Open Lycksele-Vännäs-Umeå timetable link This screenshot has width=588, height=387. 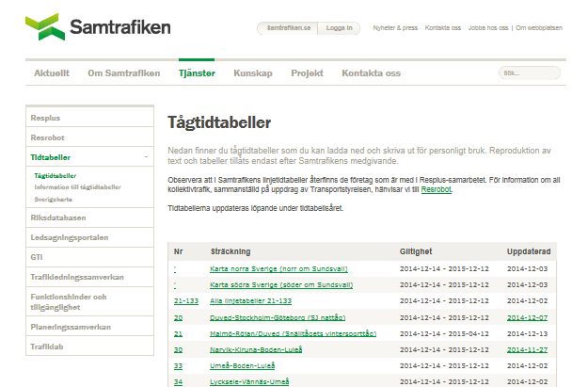(249, 381)
